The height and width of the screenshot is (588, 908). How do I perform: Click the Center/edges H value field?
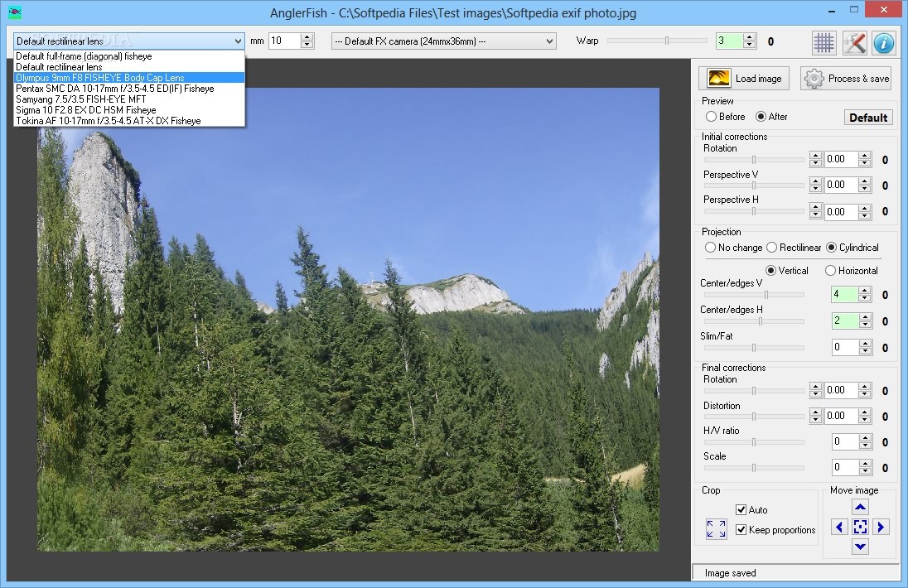pos(845,321)
